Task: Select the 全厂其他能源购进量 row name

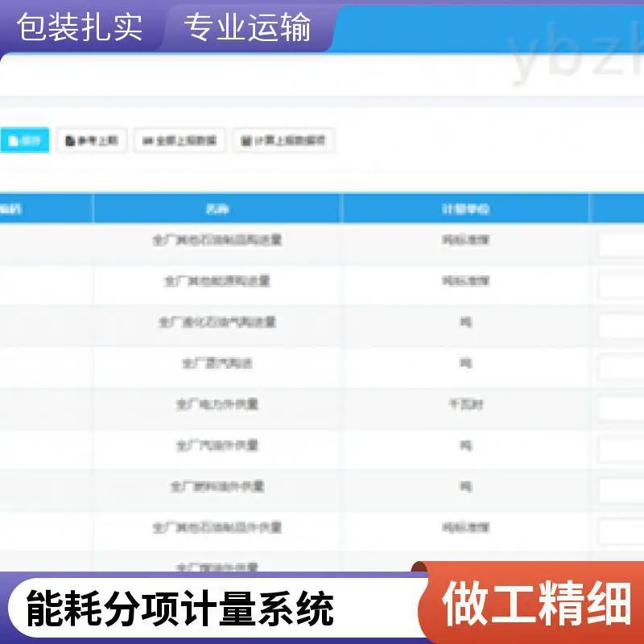Action: pyautogui.click(x=217, y=281)
